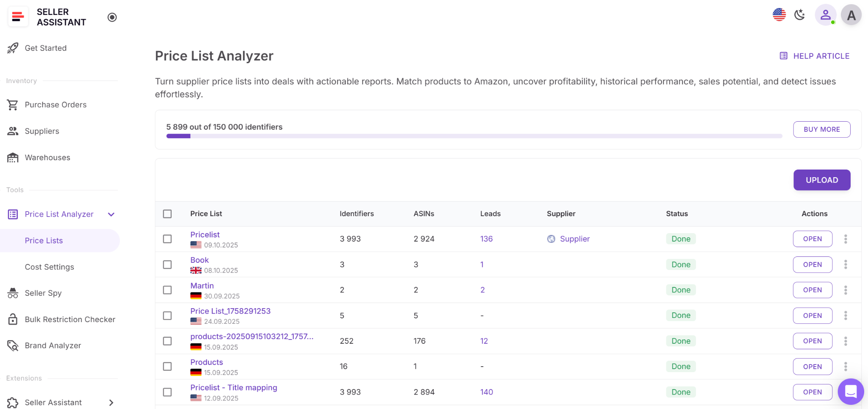Switch to the Cost Settings page
The width and height of the screenshot is (868, 409).
[49, 267]
